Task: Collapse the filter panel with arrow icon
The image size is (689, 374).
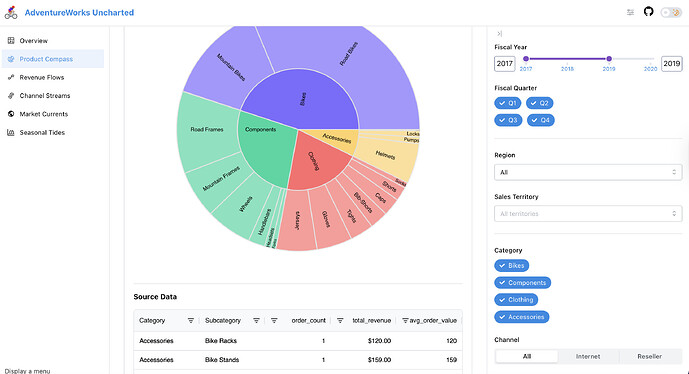Action: coord(499,33)
